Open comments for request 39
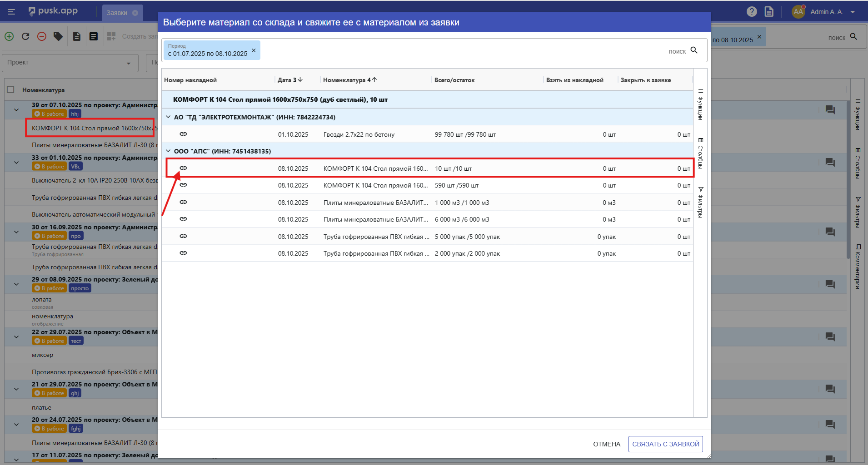Viewport: 868px width, 465px height. click(x=830, y=109)
